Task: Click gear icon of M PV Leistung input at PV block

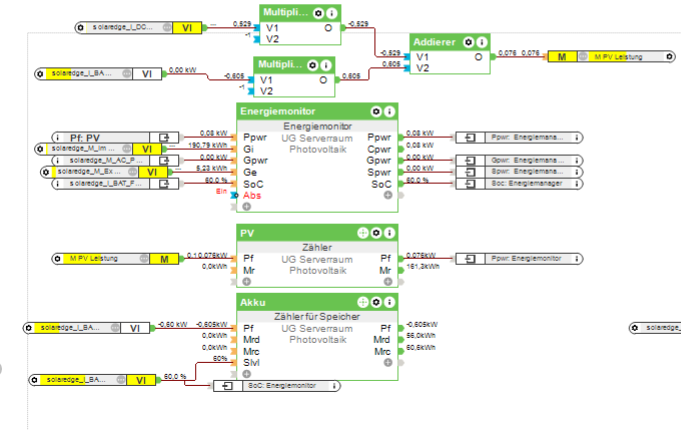Action: 57,259
